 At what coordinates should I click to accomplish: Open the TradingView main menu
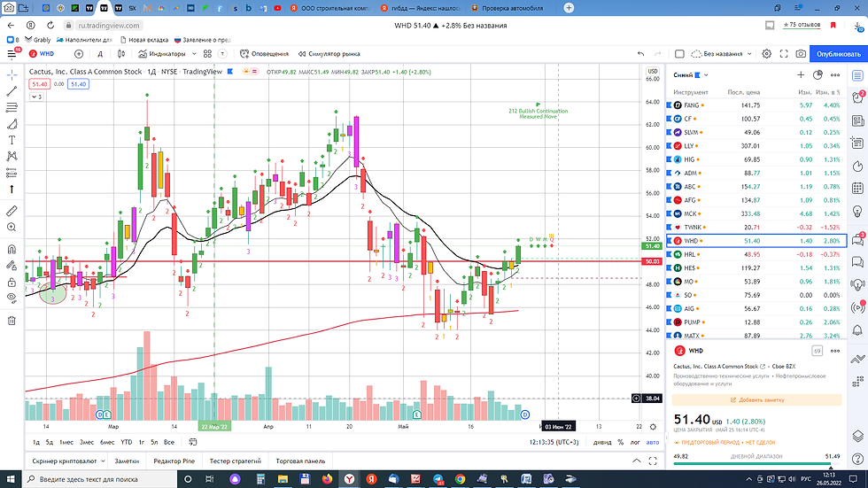12,54
